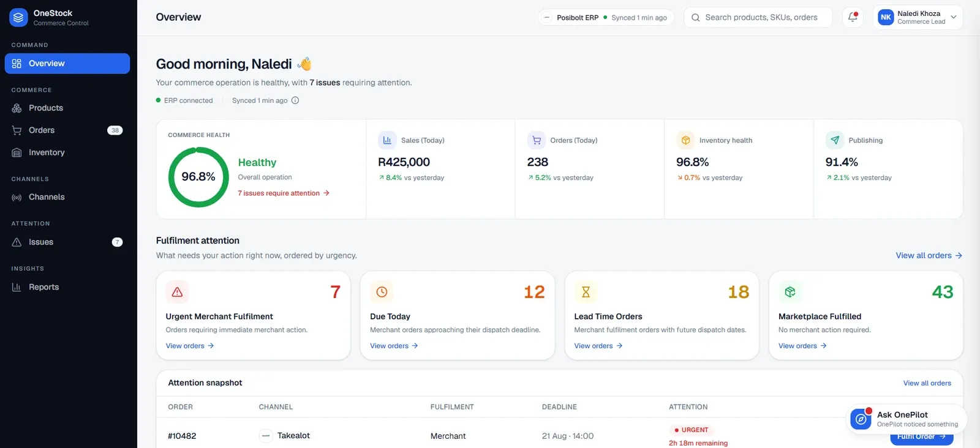
Task: Open Orders in the sidebar
Action: (67, 130)
